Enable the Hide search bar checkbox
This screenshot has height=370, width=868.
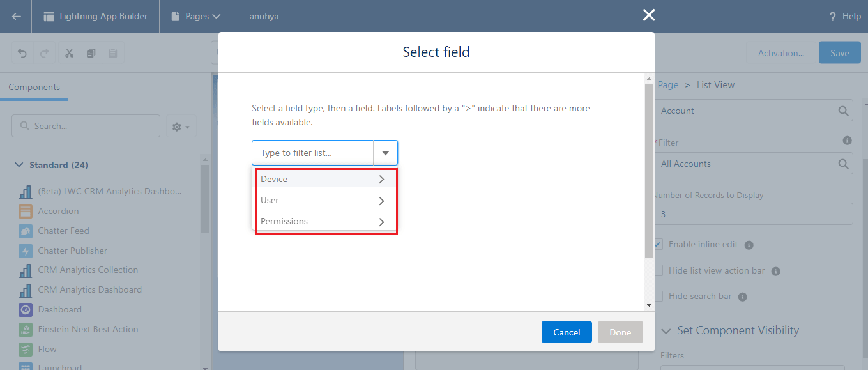(x=659, y=296)
